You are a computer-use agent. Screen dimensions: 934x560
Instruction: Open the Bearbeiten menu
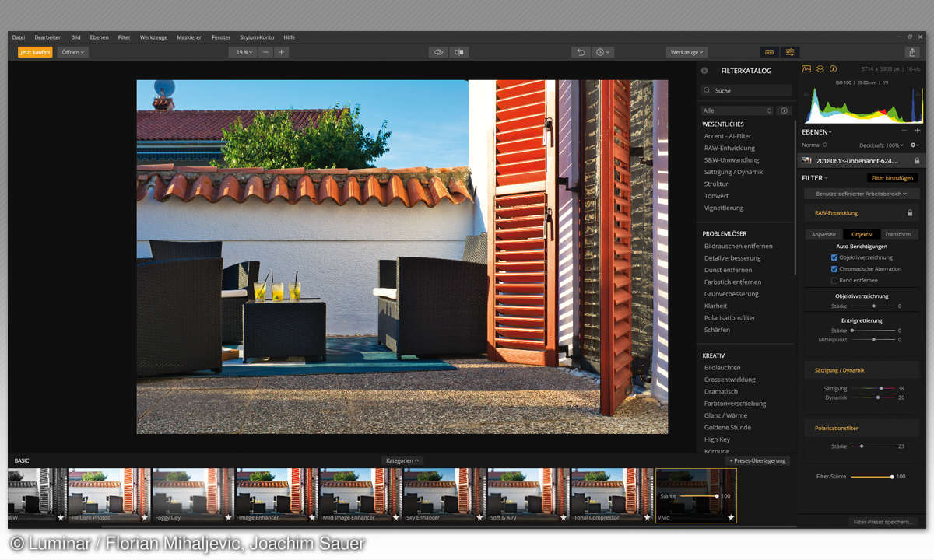(48, 37)
